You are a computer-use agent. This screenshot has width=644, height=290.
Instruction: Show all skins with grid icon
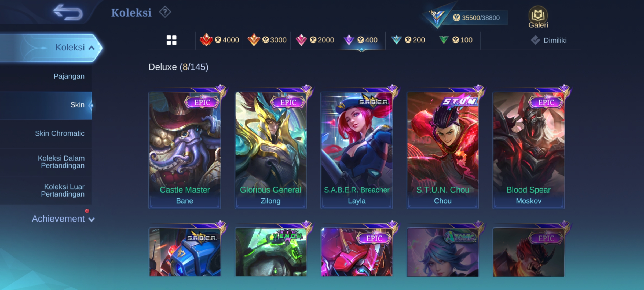click(x=171, y=40)
